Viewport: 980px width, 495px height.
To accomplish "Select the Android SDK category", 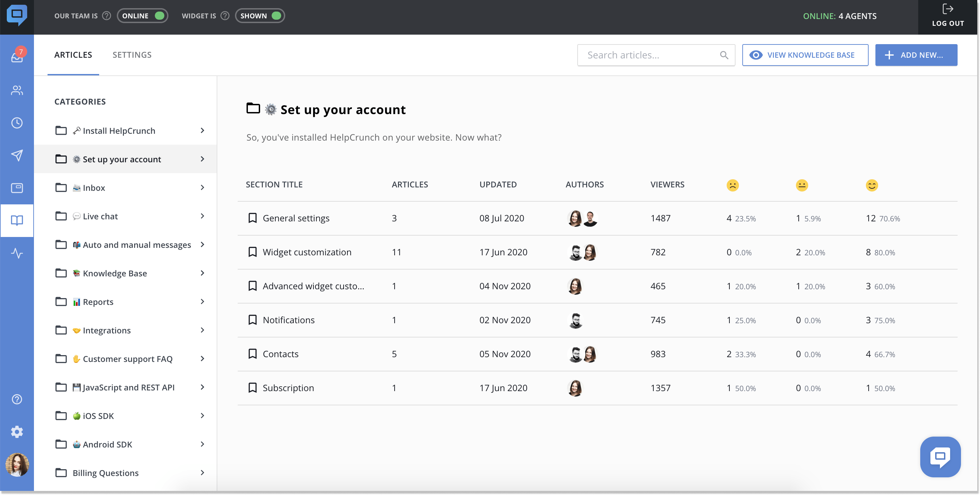I will click(126, 444).
